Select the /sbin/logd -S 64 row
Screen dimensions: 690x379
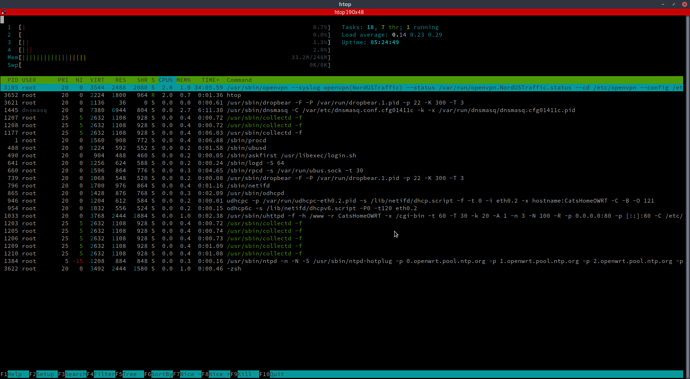[x=341, y=163]
